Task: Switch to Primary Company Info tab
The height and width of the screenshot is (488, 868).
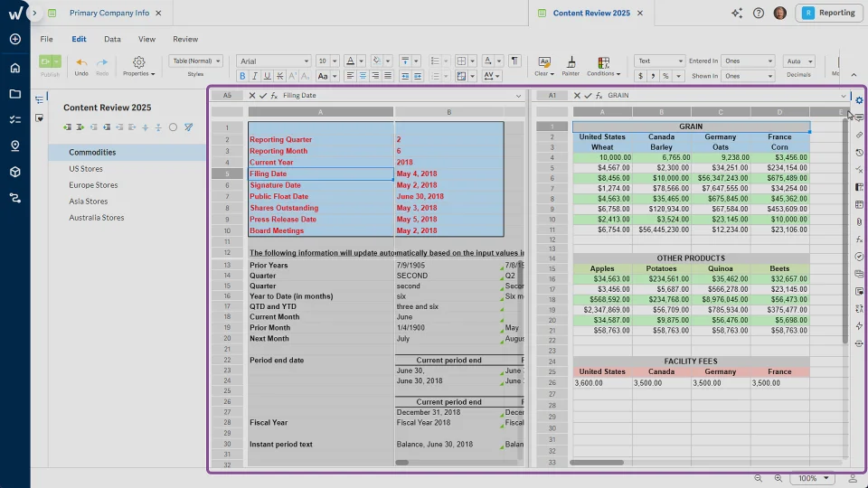Action: (108, 14)
